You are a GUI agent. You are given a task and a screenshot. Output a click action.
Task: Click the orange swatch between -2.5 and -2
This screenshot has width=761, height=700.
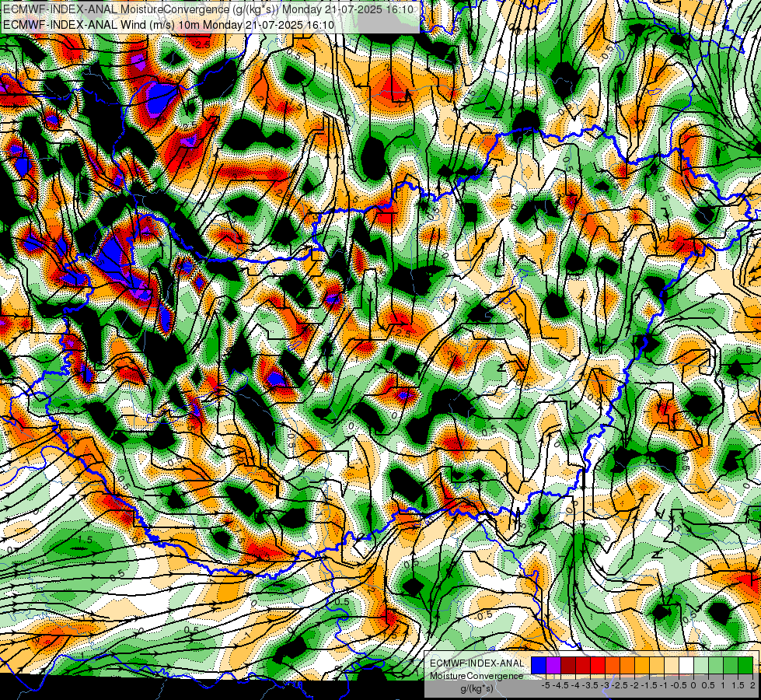coord(627,665)
